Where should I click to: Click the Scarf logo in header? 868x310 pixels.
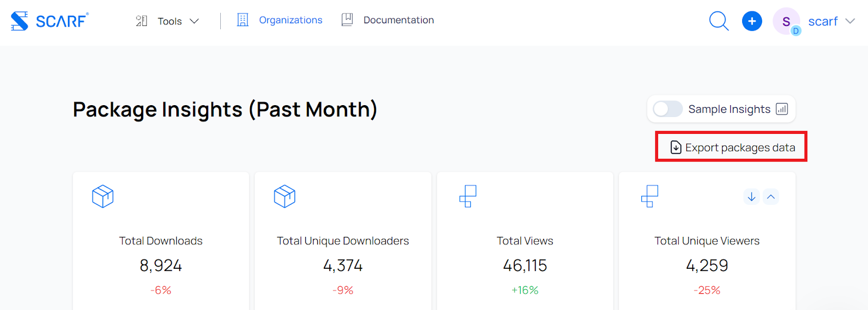tap(49, 21)
